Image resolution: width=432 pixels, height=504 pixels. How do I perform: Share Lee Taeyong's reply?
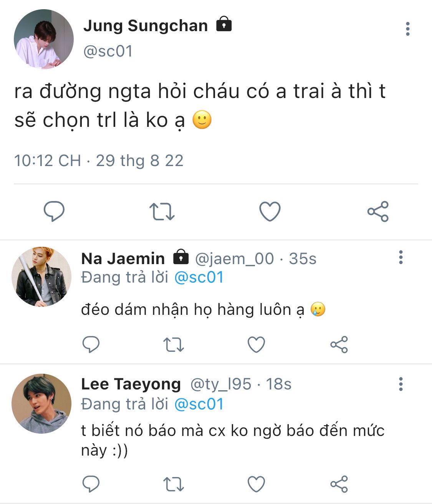[339, 484]
